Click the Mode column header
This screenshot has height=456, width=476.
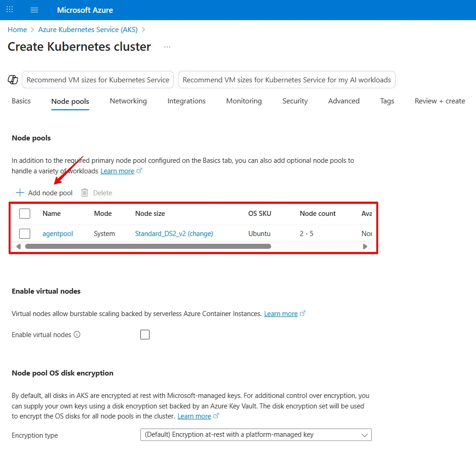(103, 214)
